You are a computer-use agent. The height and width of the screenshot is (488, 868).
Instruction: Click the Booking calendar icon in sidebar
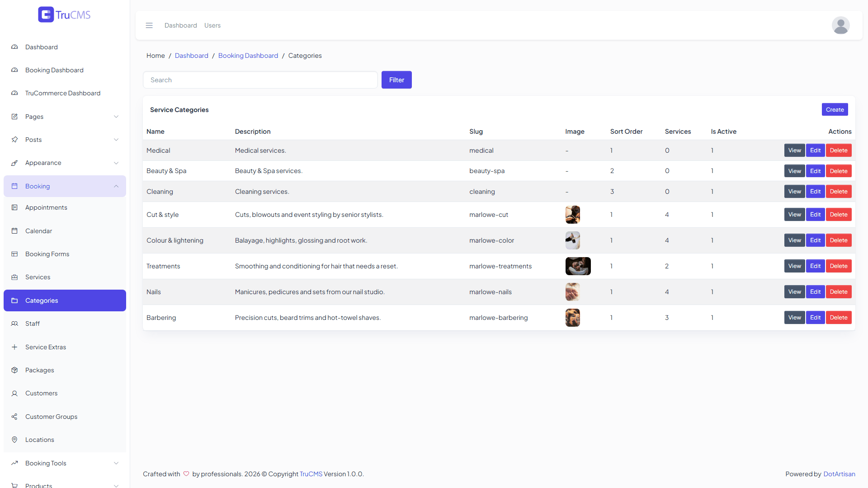tap(14, 186)
